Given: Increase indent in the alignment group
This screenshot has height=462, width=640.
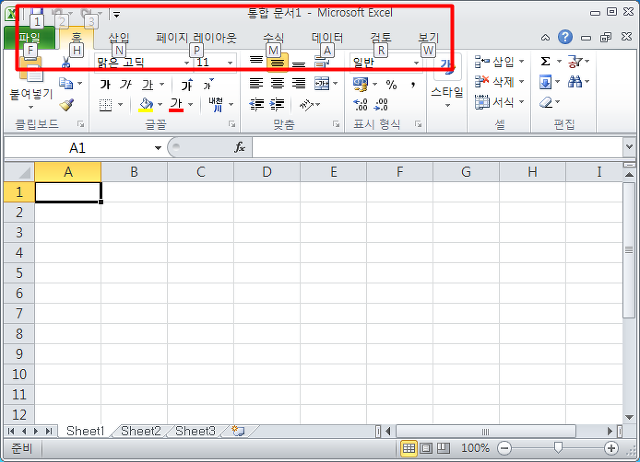Looking at the screenshot, I should pyautogui.click(x=277, y=104).
